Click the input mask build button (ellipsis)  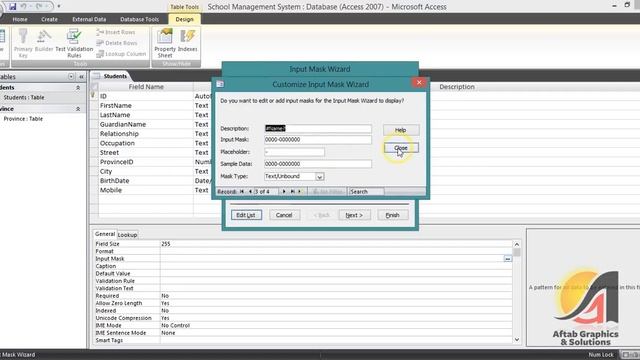point(507,259)
